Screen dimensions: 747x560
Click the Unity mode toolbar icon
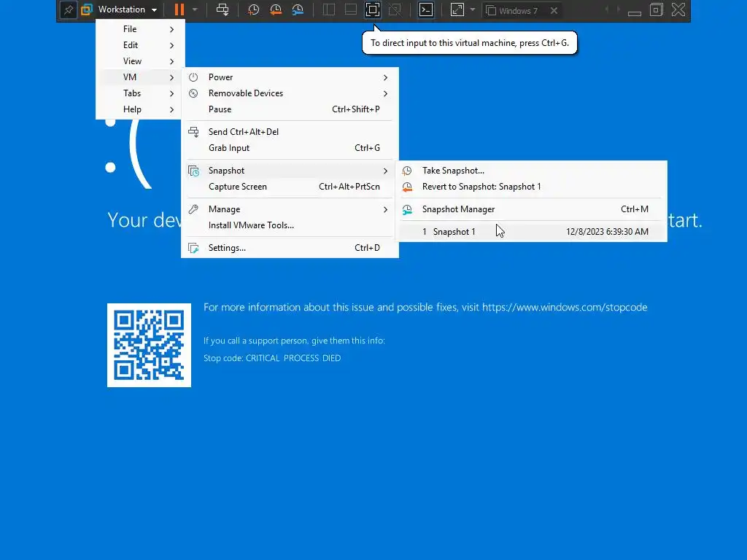(395, 9)
